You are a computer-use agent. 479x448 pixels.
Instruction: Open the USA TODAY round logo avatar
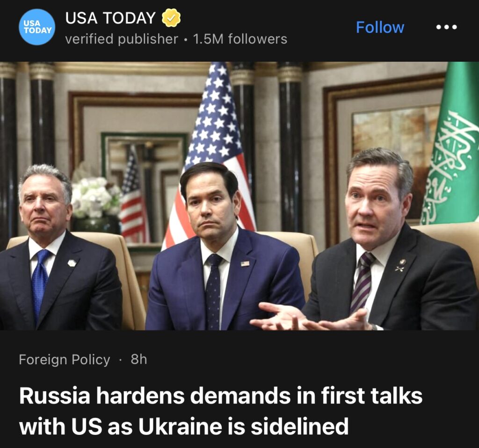click(x=37, y=27)
